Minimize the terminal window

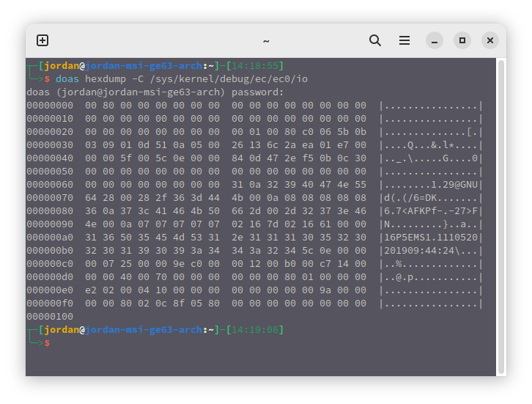(435, 40)
